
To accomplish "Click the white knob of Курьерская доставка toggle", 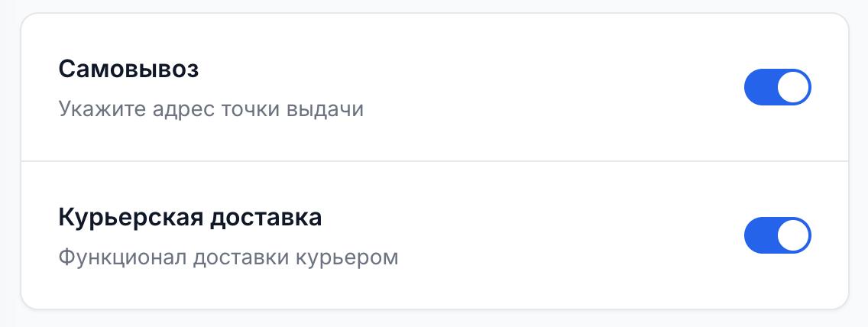I will (794, 235).
